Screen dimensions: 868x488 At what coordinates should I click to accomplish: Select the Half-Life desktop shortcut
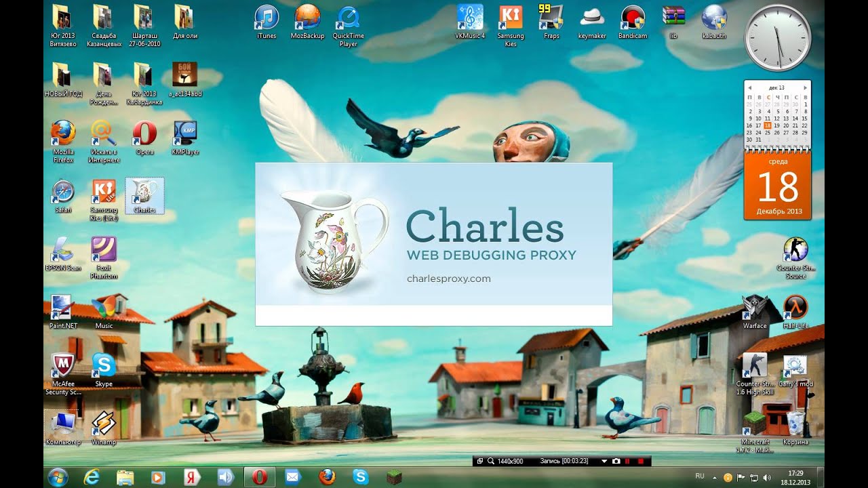tap(795, 312)
